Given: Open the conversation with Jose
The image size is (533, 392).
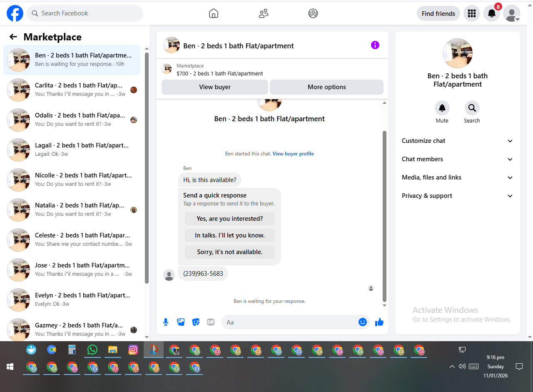Looking at the screenshot, I should pyautogui.click(x=72, y=270).
